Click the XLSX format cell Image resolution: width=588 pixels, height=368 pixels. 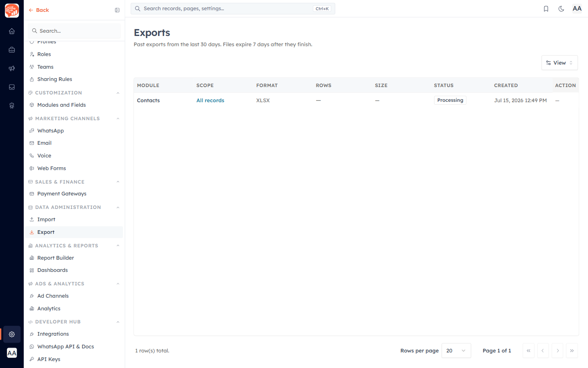[263, 101]
